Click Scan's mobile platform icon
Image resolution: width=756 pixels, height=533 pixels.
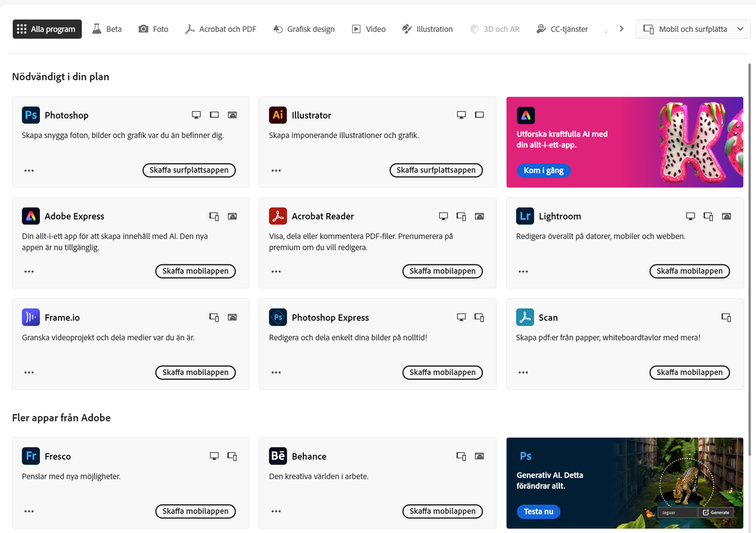(726, 317)
